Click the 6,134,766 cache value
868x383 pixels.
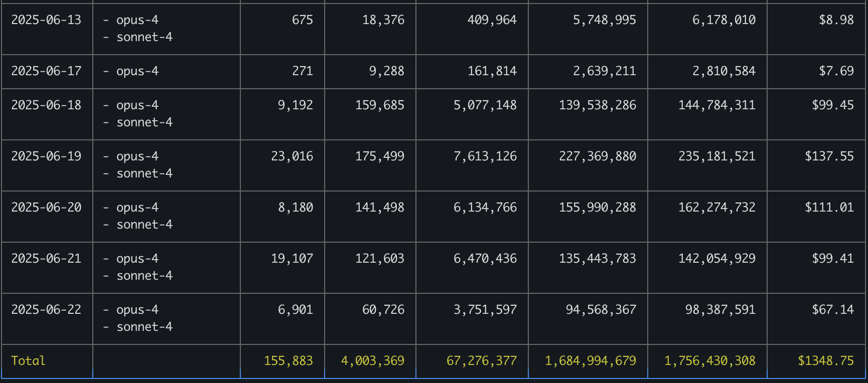coord(485,208)
